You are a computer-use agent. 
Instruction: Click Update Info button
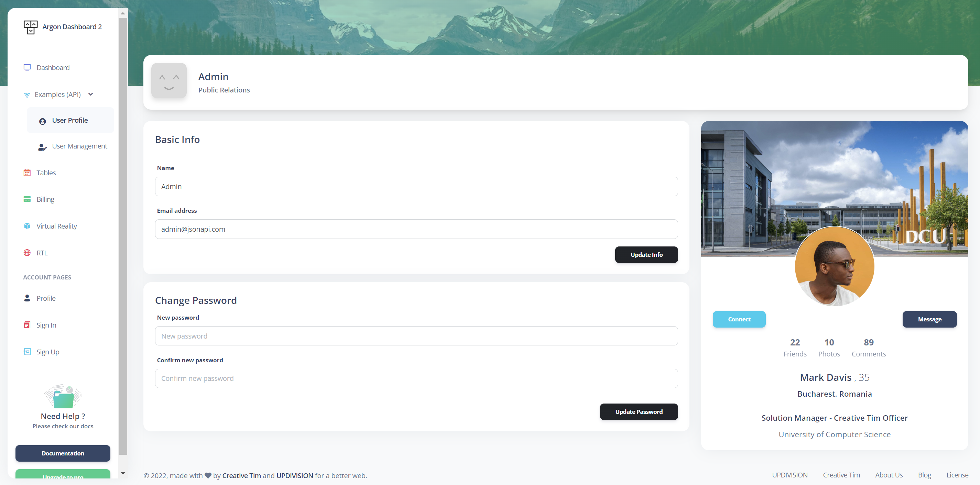[x=646, y=254]
